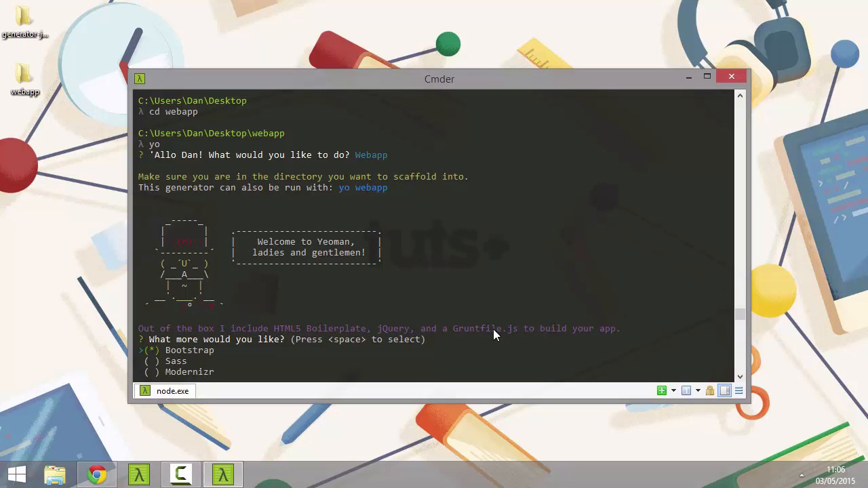Screen dimensions: 868x488
Task: Select the Bootstrap option checkbox
Action: tap(152, 350)
